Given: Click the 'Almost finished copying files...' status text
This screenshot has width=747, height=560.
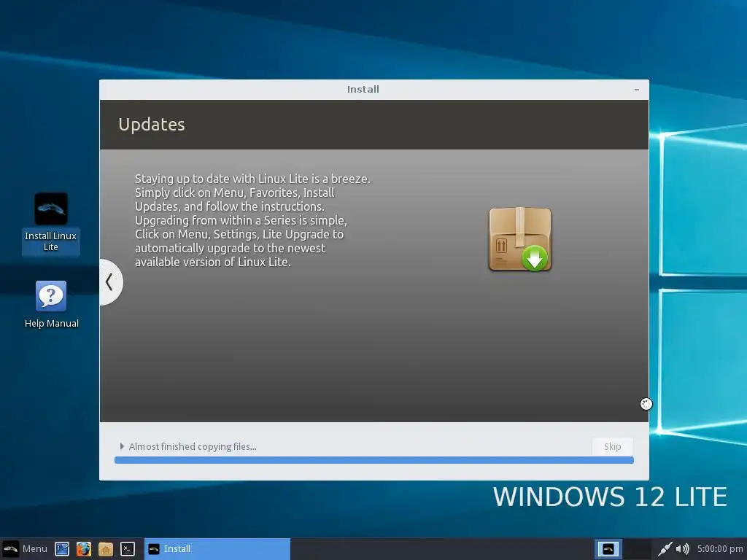Looking at the screenshot, I should (193, 446).
